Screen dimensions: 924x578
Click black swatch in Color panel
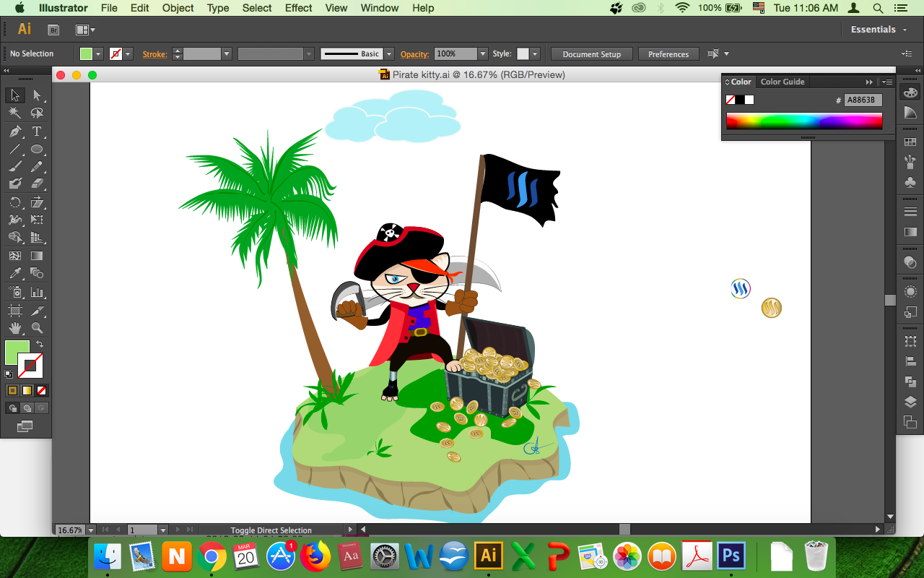point(740,100)
